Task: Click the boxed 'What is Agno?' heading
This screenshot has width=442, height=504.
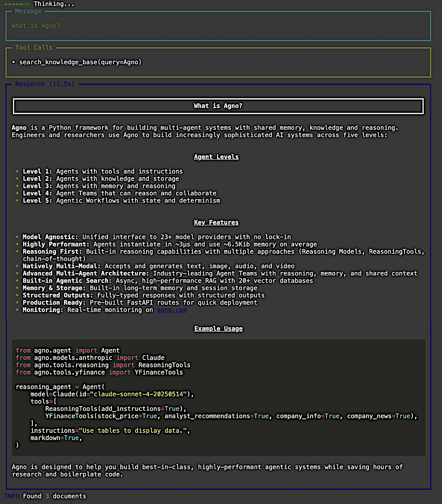Action: click(x=218, y=106)
